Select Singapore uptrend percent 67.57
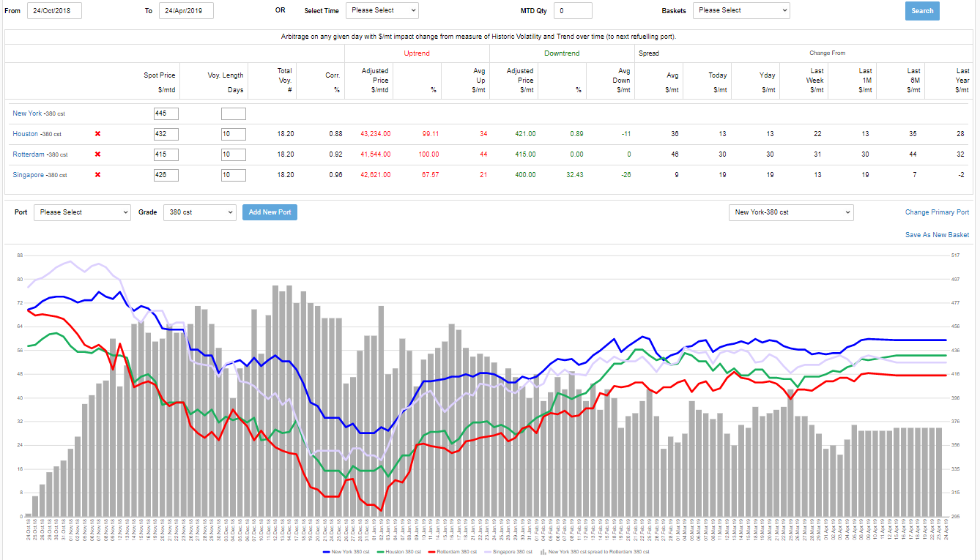This screenshot has height=560, width=980. (x=431, y=175)
